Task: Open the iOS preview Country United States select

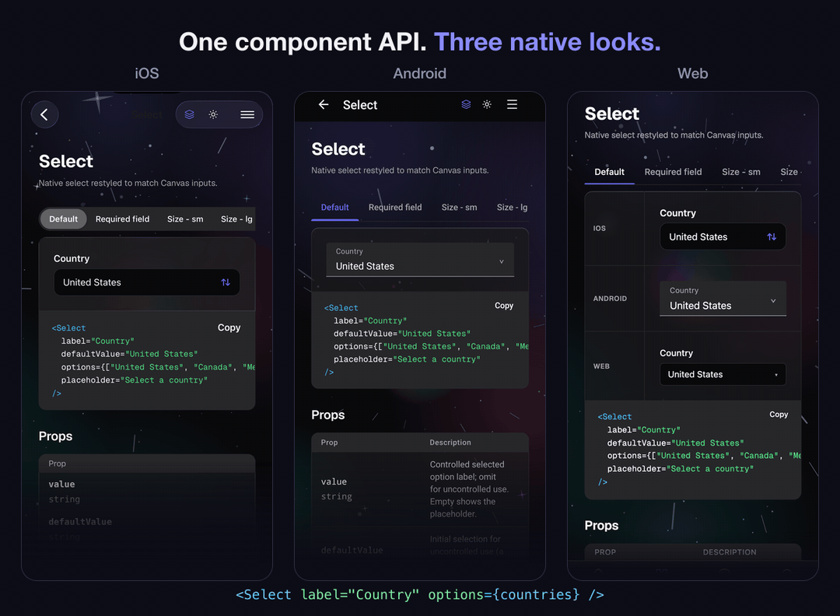Action: [147, 282]
